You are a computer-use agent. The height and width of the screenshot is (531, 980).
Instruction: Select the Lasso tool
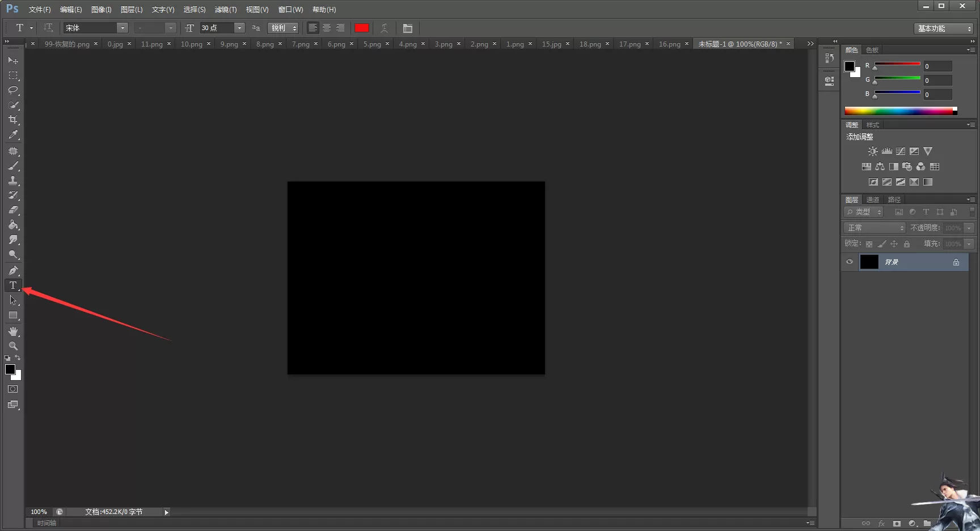coord(13,90)
